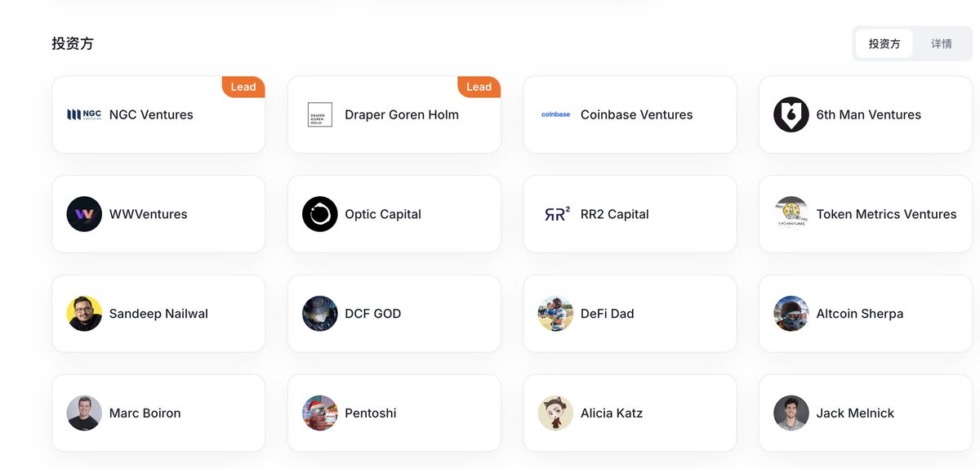Click the WWVentures purple W logo
Image resolution: width=980 pixels, height=469 pixels.
[x=84, y=214]
